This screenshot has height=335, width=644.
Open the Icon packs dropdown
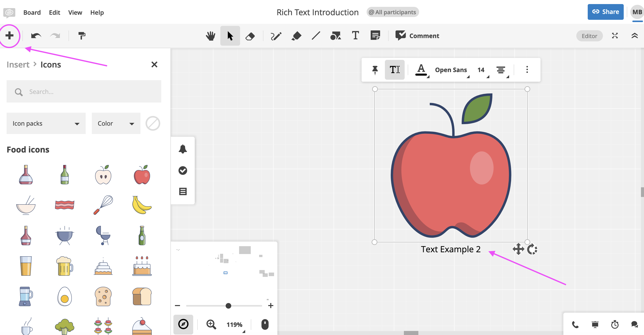click(x=46, y=123)
